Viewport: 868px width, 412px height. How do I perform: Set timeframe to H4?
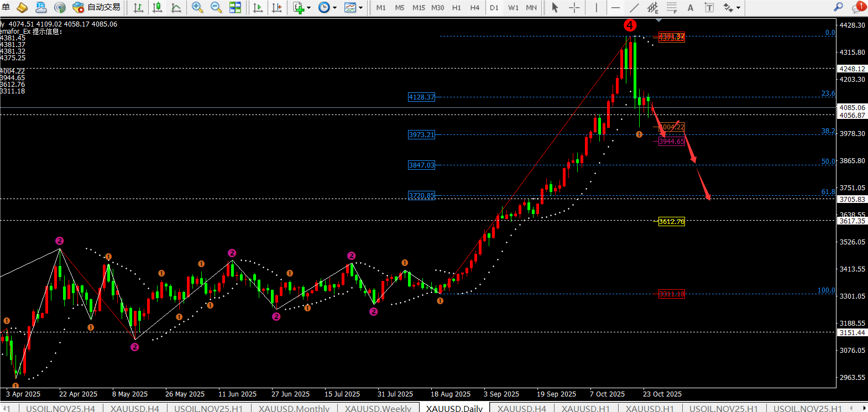pyautogui.click(x=474, y=8)
